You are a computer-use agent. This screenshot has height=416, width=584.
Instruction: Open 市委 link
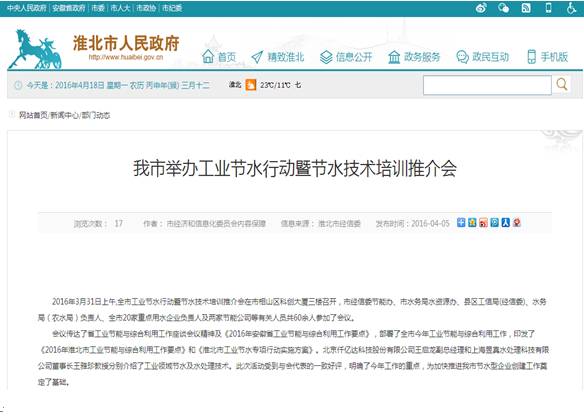point(98,8)
